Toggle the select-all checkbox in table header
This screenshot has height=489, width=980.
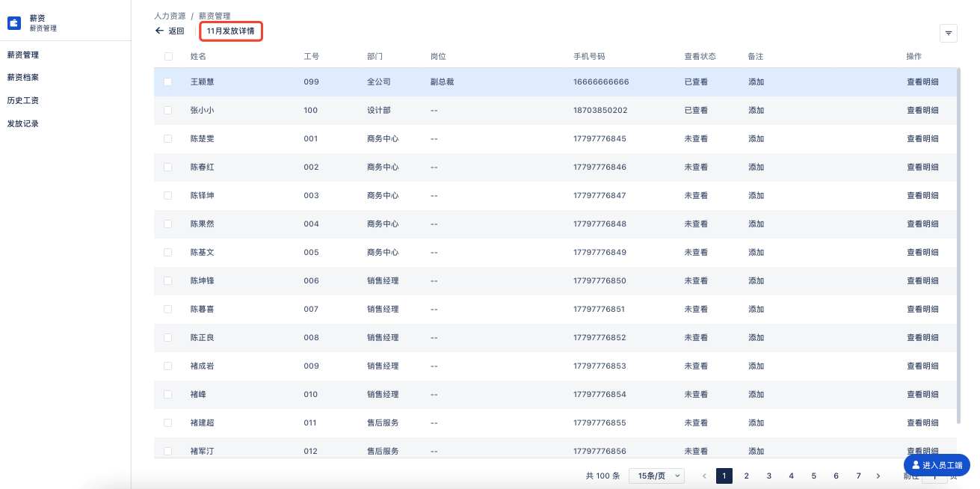168,56
